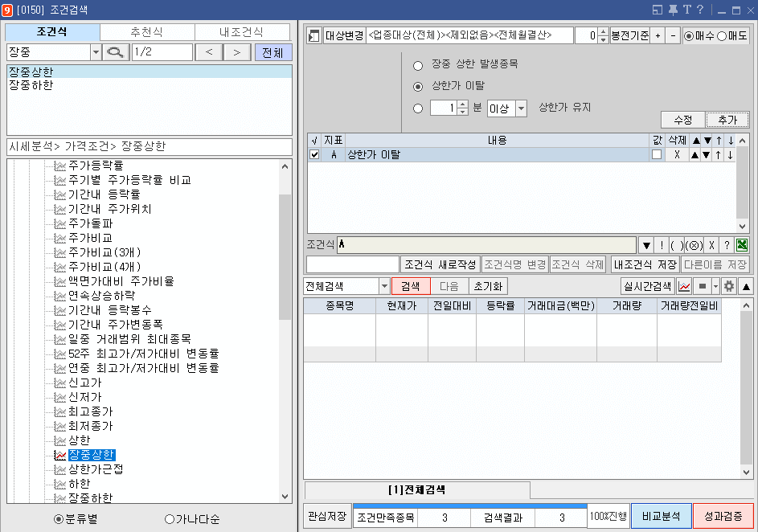The width and height of the screenshot is (758, 532).
Task: Click the magnifier search icon beside 장중 dropdown
Action: 114,51
